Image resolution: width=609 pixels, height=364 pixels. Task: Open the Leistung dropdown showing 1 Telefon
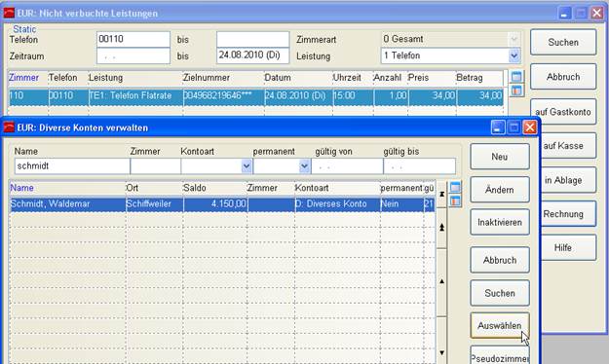tap(514, 55)
